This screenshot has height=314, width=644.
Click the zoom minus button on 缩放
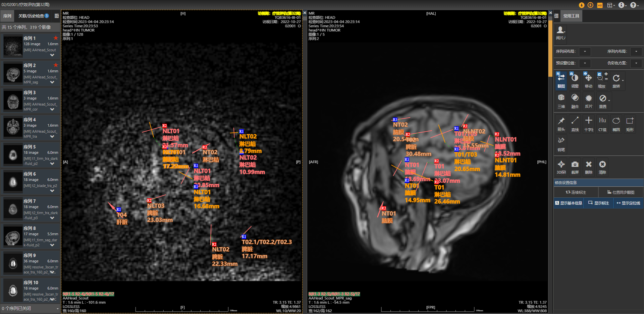tap(606, 79)
